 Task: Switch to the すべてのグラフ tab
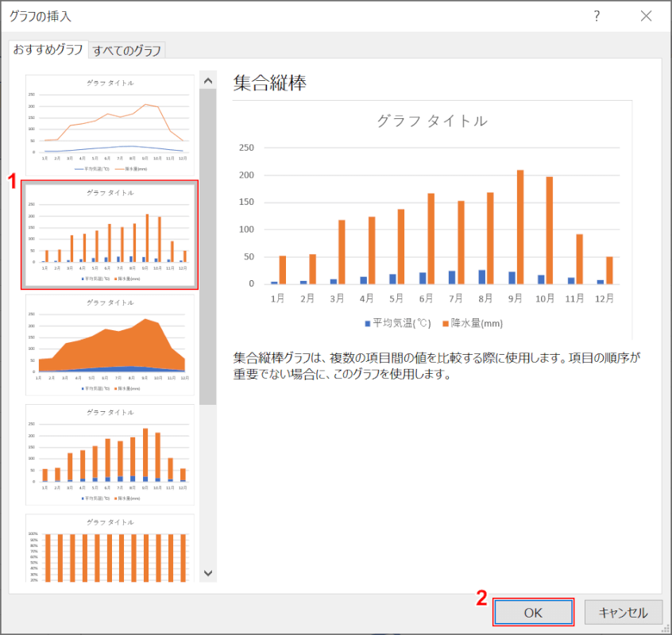pyautogui.click(x=127, y=50)
